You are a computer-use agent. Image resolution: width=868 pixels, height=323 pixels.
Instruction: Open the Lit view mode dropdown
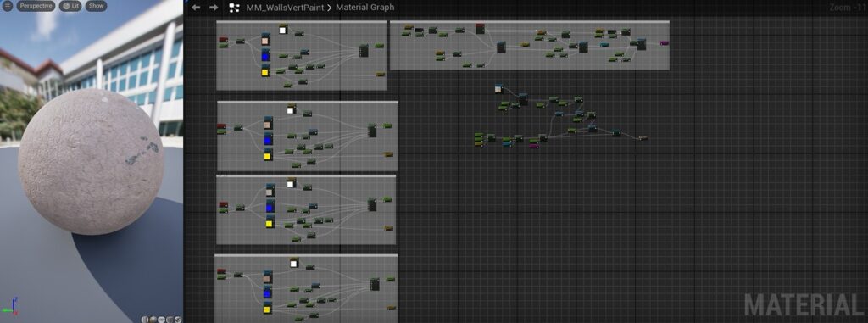point(71,6)
